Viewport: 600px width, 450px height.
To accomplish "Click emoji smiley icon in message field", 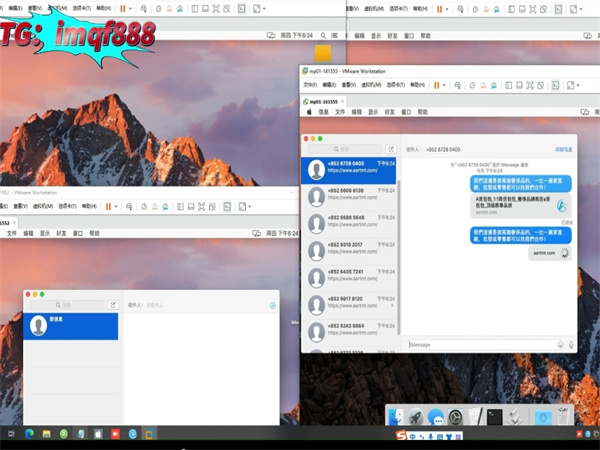I will [x=558, y=344].
